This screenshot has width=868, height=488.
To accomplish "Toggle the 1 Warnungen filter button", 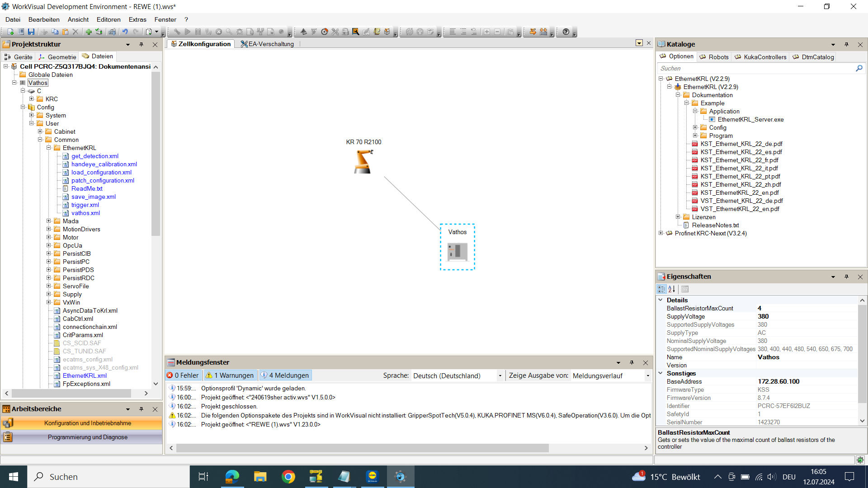I will (230, 375).
